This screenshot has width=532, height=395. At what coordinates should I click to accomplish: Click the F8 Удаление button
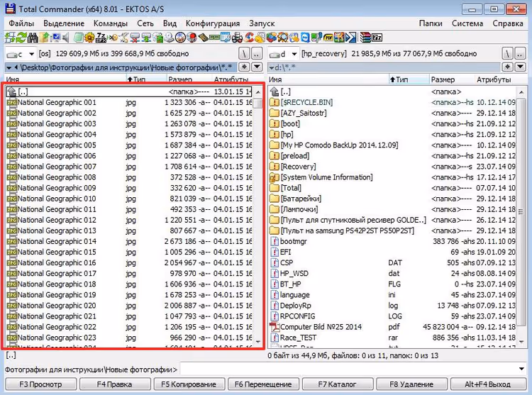411,384
